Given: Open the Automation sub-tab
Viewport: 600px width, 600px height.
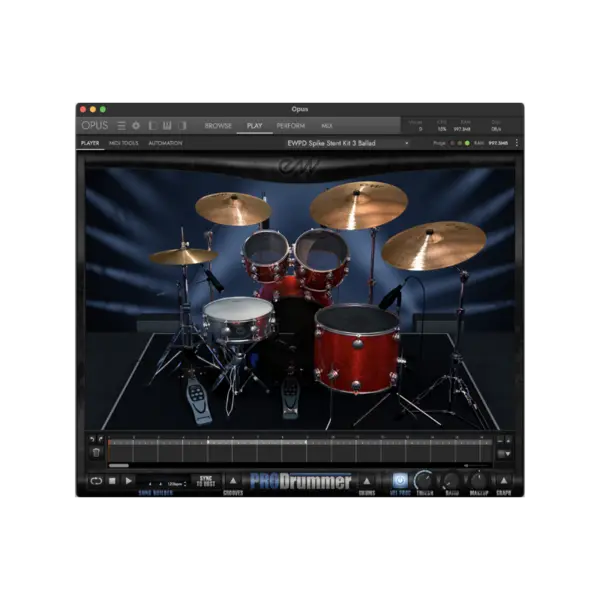Looking at the screenshot, I should coord(165,143).
